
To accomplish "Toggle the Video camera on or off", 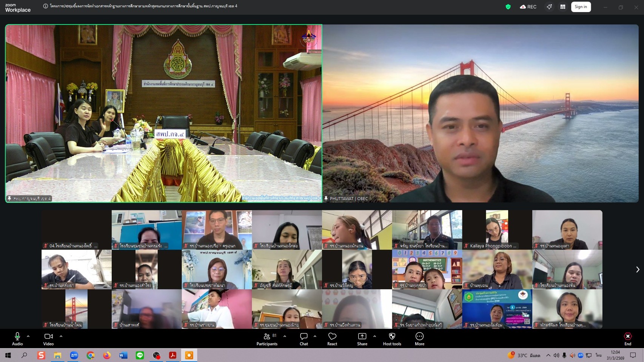I will pos(48,339).
